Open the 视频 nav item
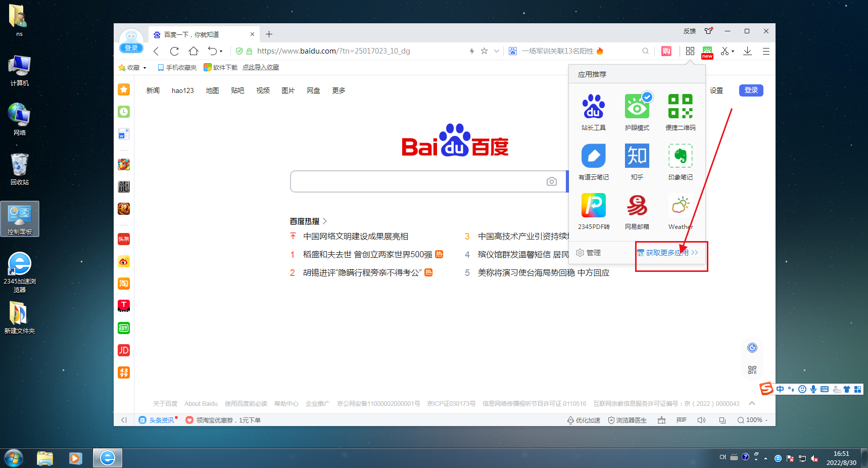Screen dimensions: 868x468 [263, 90]
